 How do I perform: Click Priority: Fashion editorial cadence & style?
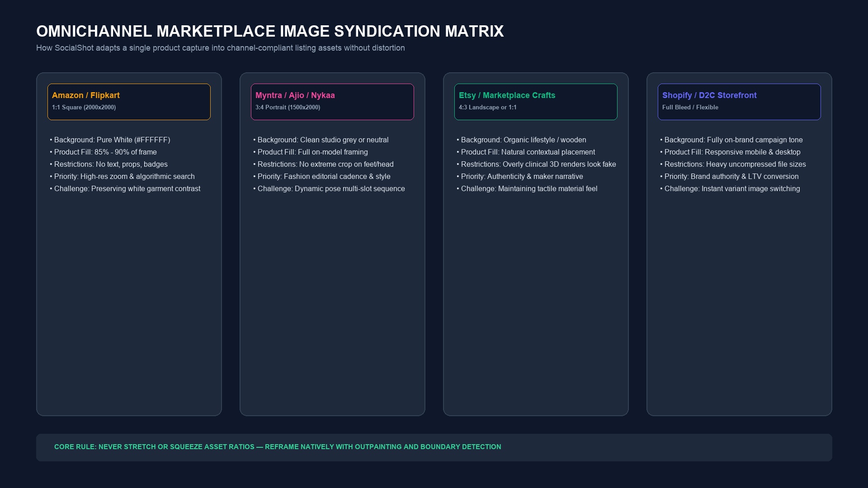pos(322,177)
